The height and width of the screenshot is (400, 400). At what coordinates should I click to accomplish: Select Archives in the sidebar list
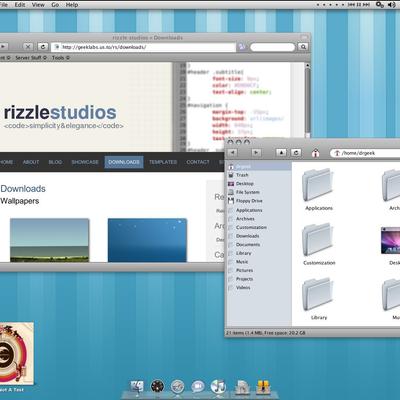245,219
